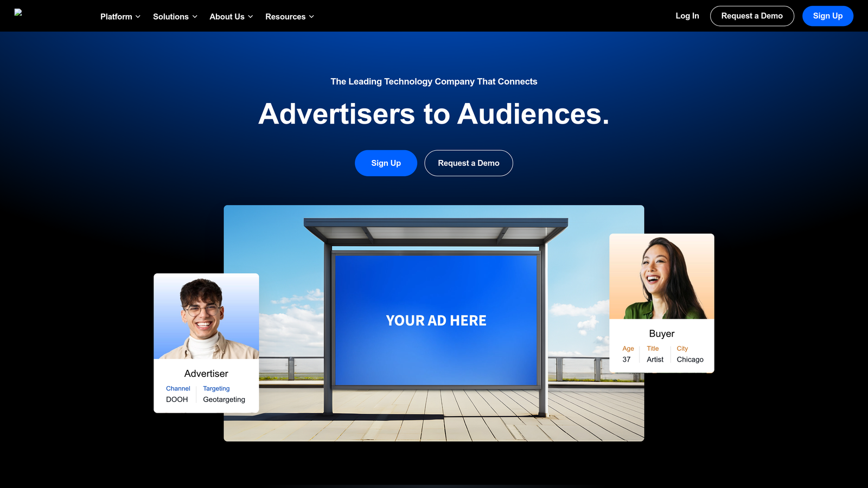Click the Advertiser profile photo
Screen dimensions: 868x488
coord(206,316)
